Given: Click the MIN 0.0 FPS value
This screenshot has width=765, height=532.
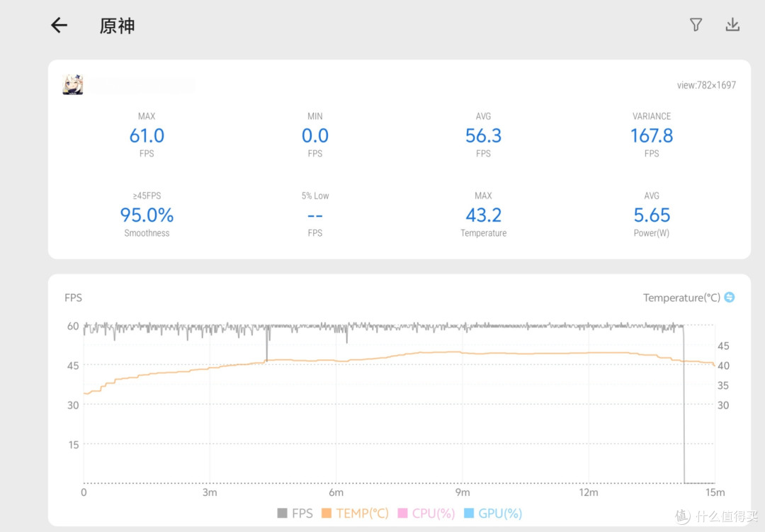Looking at the screenshot, I should coord(315,136).
